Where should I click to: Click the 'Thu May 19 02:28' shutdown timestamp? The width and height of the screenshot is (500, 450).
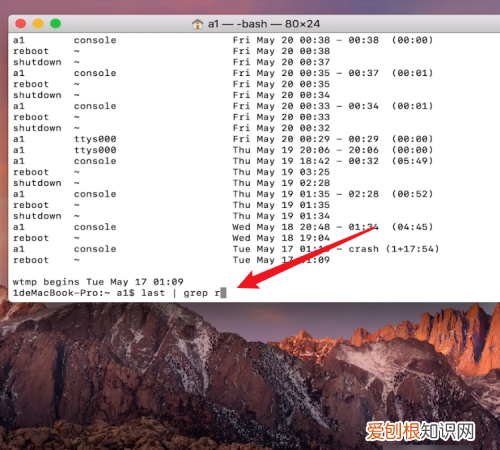(281, 183)
